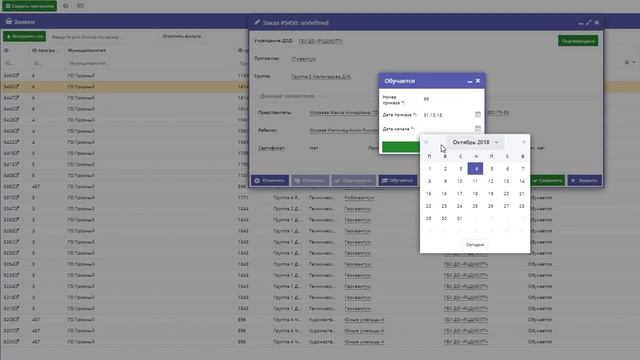
Task: Open the Представитель name link
Action: pos(344,113)
